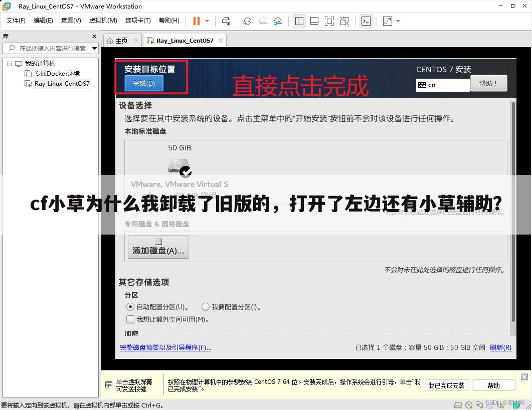Click the 我已完成安装 button

[446, 385]
